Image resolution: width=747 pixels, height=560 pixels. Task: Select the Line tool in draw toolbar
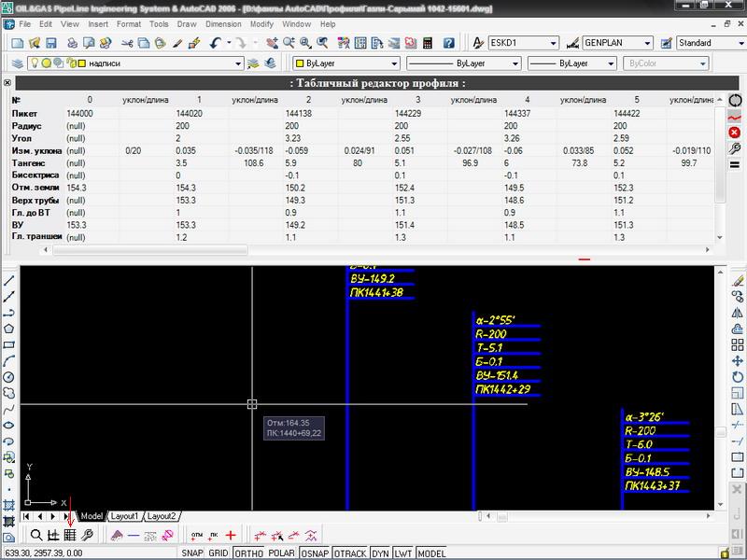tap(8, 278)
